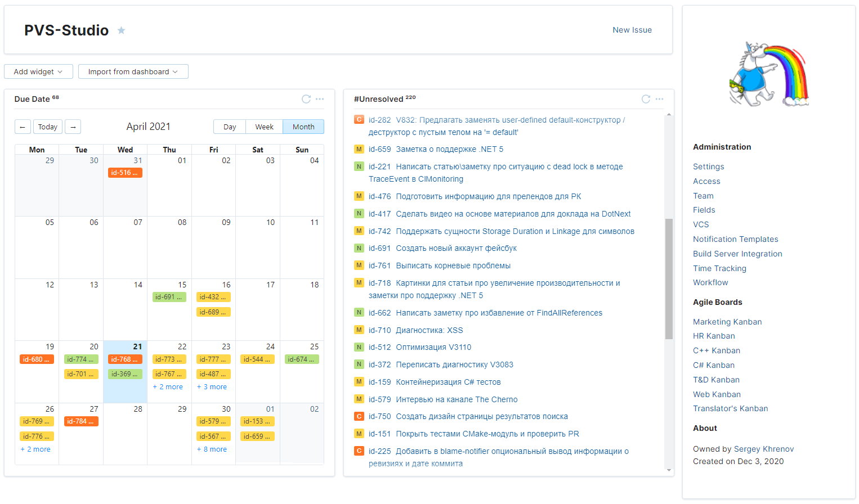This screenshot has width=859, height=504.
Task: Click priority N icon of id-691 issue
Action: pyautogui.click(x=359, y=248)
